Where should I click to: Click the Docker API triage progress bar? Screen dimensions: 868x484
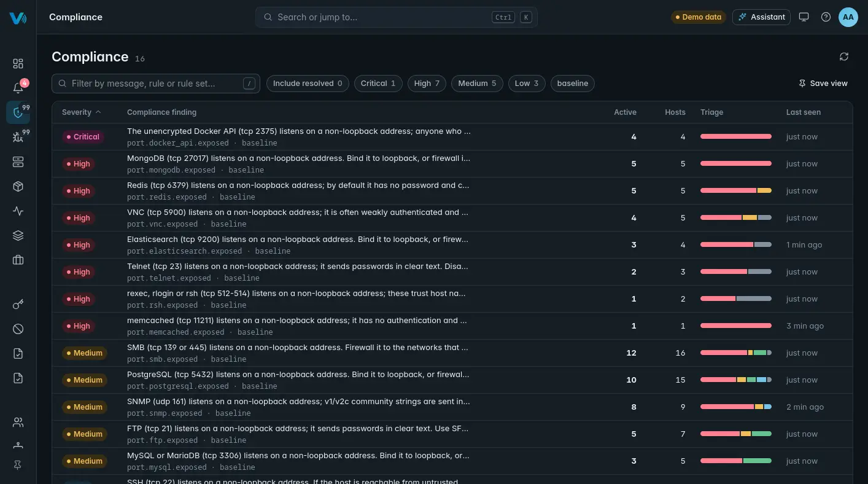pyautogui.click(x=736, y=136)
